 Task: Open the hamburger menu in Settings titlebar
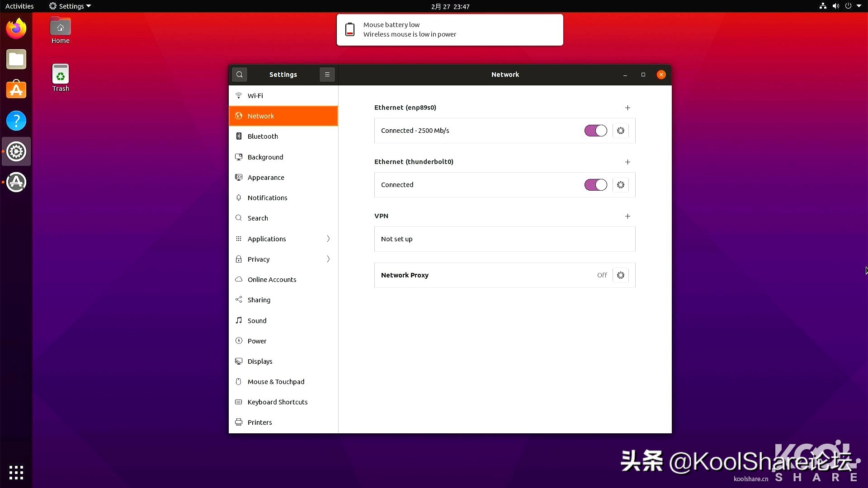[327, 75]
